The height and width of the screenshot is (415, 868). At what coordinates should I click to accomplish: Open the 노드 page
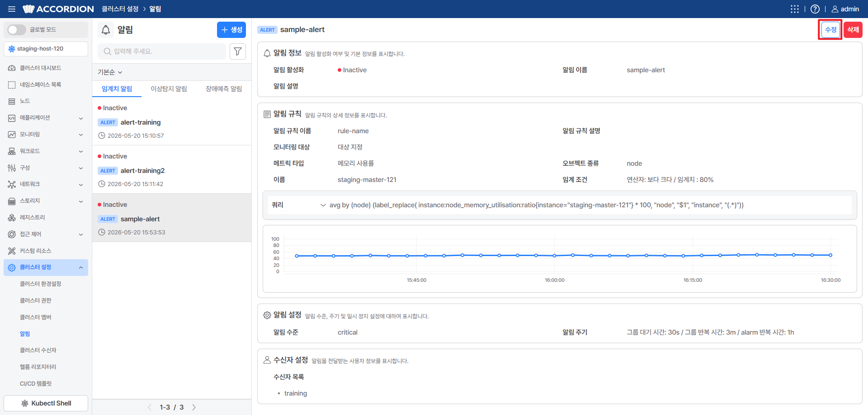46,101
